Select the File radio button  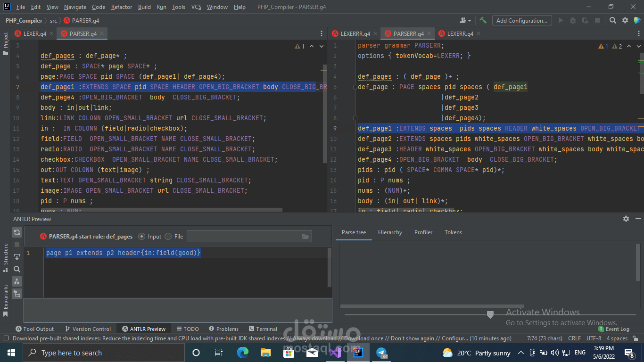pos(168,237)
